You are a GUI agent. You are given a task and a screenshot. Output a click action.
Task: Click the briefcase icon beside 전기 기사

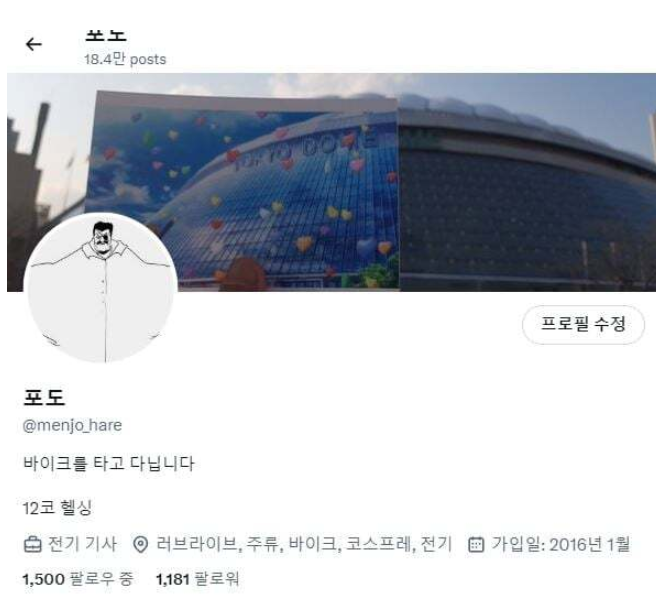[32, 545]
